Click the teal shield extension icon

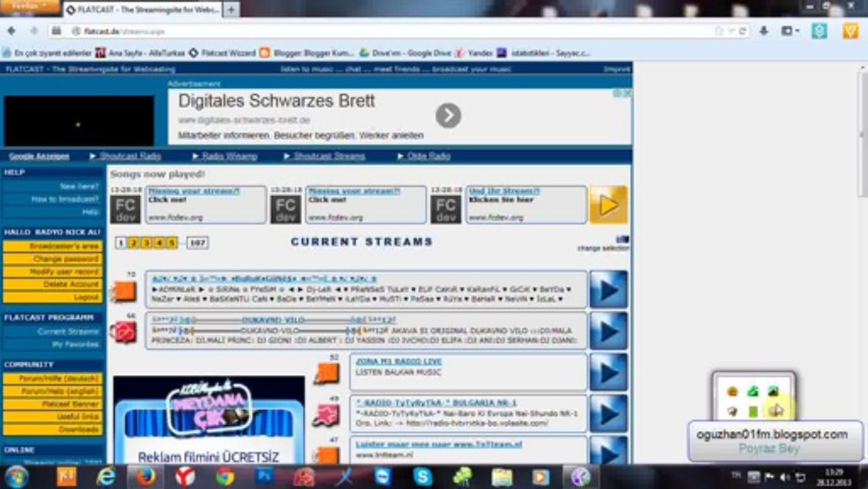pos(820,31)
